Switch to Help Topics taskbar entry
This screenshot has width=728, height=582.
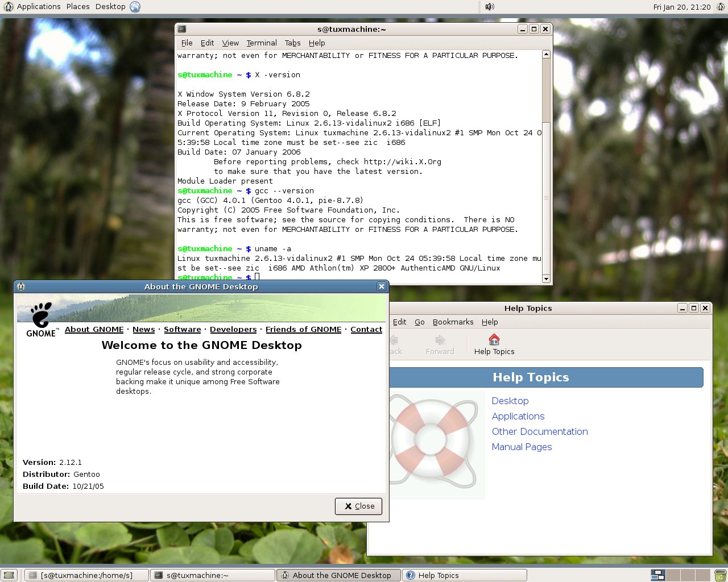[x=465, y=575]
